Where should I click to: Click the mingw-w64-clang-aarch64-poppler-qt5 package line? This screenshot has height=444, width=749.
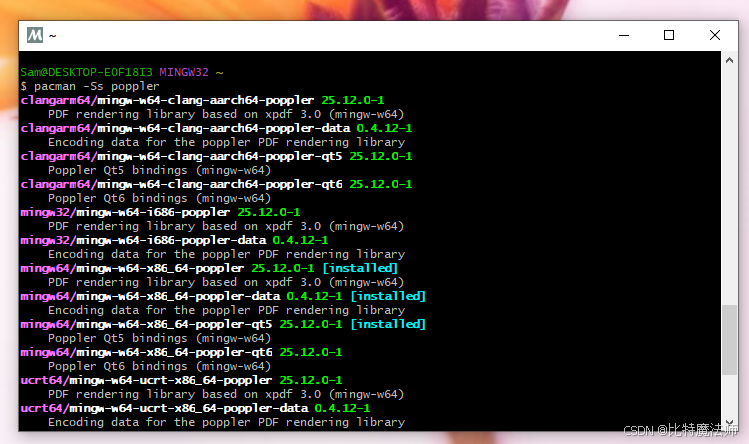(x=216, y=156)
